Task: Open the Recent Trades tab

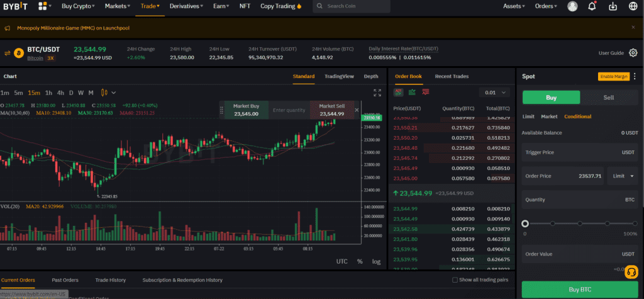Action: pos(452,76)
